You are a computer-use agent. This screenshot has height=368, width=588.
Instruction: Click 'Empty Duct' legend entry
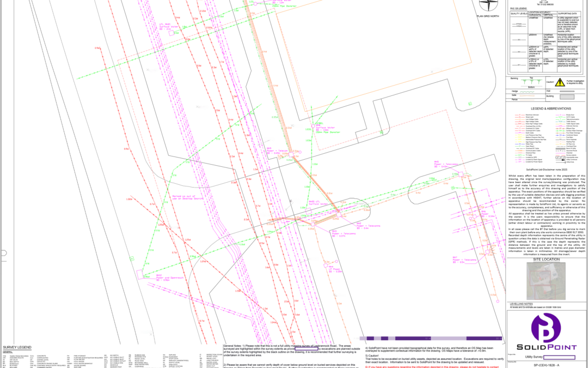pos(570,115)
